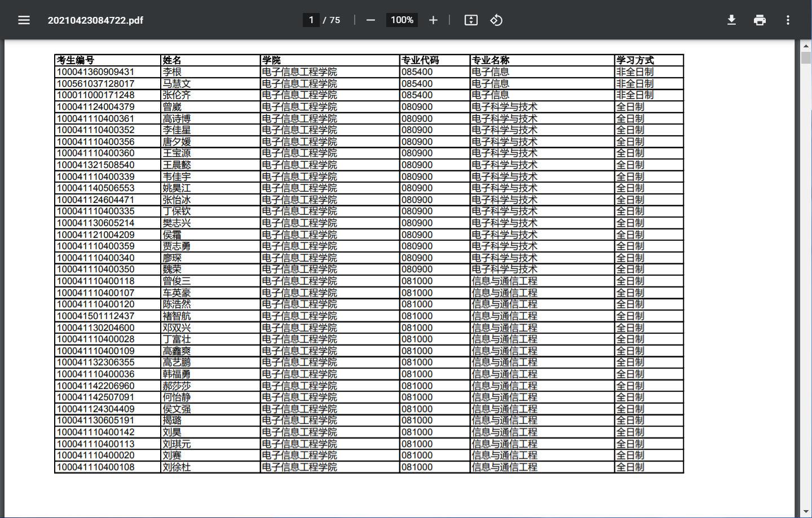Image resolution: width=812 pixels, height=518 pixels.
Task: Click the name 车英豪
Action: 176,293
